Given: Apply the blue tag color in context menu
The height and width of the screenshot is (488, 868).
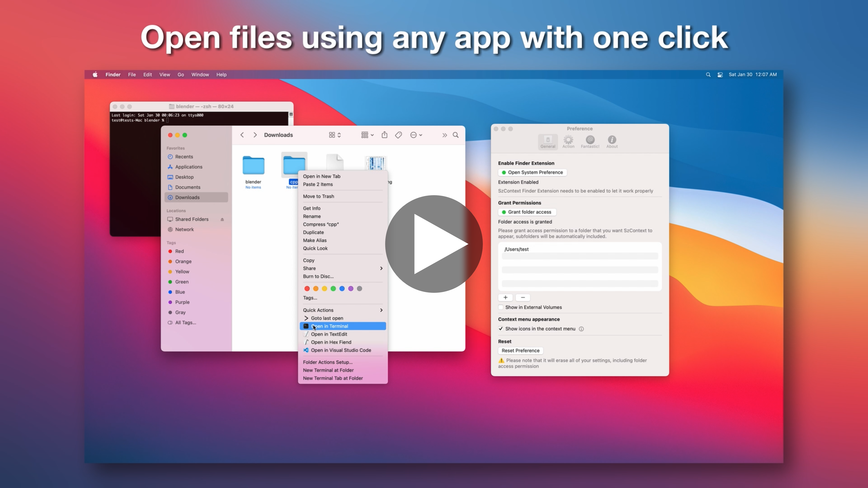Looking at the screenshot, I should coord(342,289).
